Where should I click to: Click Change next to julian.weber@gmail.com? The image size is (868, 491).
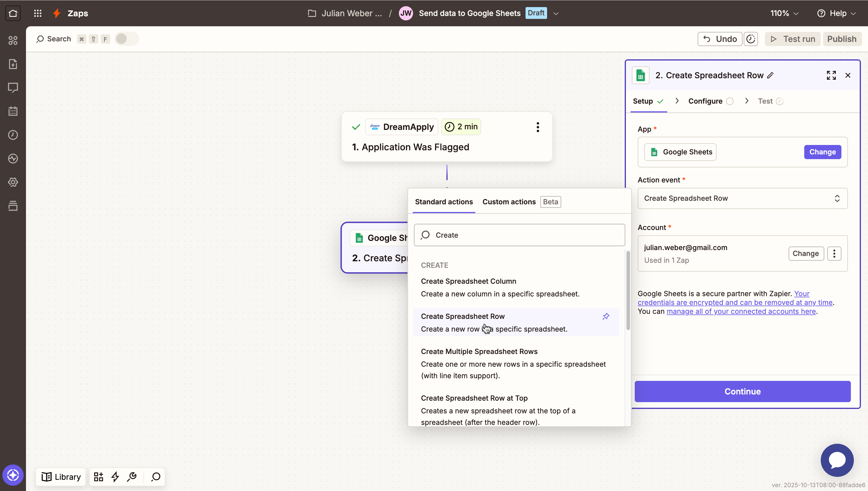click(806, 254)
